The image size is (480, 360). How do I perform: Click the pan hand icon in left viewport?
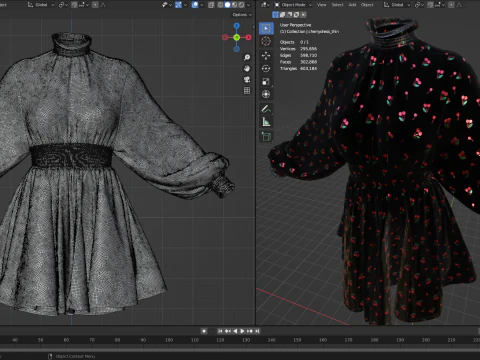coord(247,68)
